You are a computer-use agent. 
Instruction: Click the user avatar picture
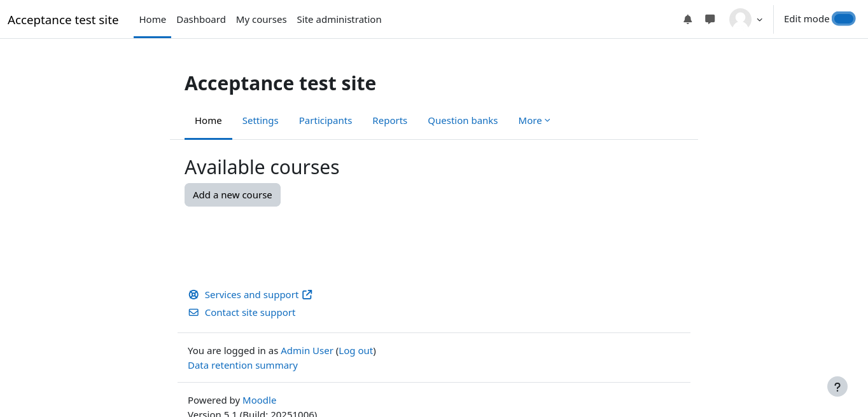tap(740, 19)
